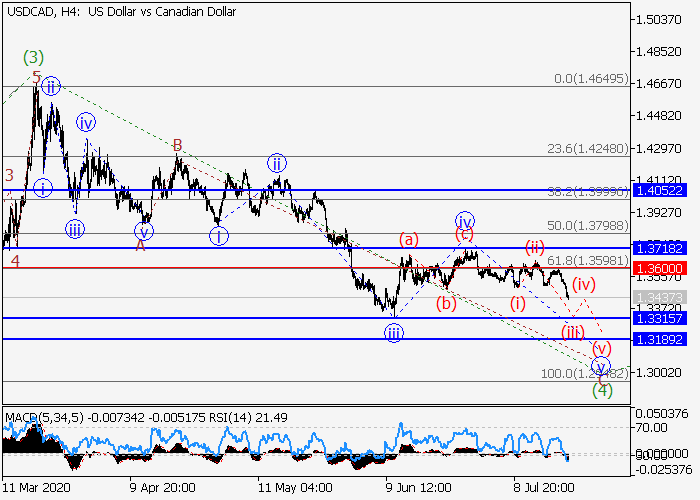The height and width of the screenshot is (500, 700).
Task: Click the 9 Jun 12:00 date label
Action: click(418, 488)
